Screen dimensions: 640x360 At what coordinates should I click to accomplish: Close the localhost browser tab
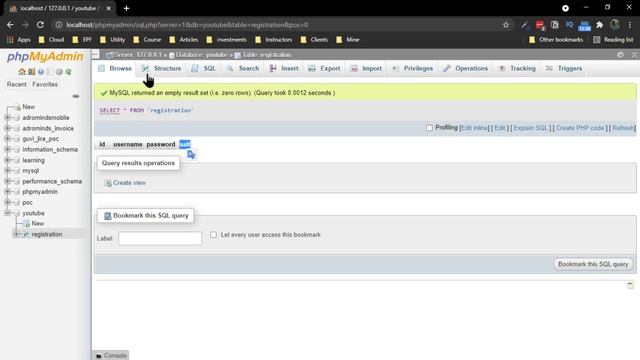pos(108,8)
